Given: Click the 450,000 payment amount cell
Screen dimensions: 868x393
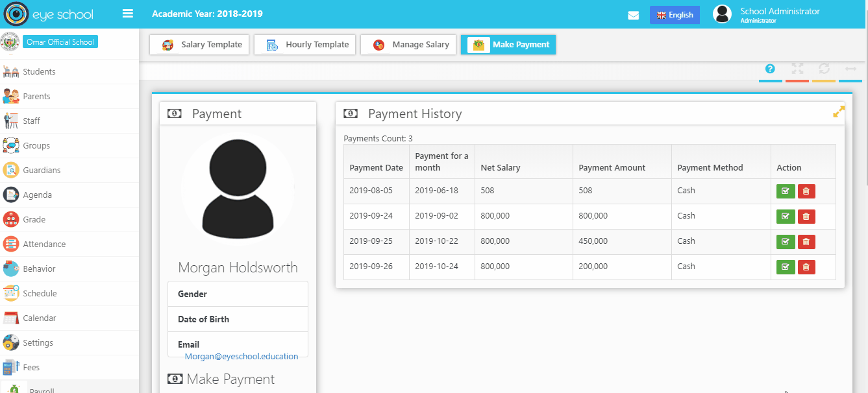Looking at the screenshot, I should click(x=622, y=241).
